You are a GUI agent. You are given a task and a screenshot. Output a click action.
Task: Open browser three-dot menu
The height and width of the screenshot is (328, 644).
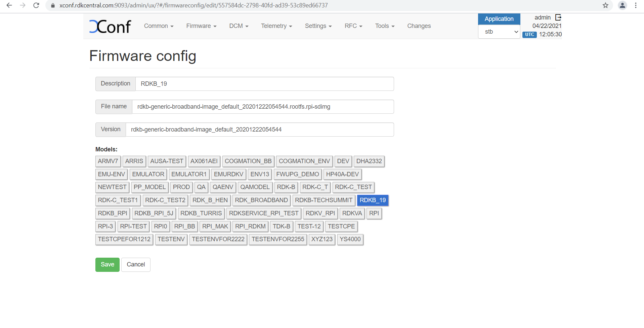tap(636, 5)
